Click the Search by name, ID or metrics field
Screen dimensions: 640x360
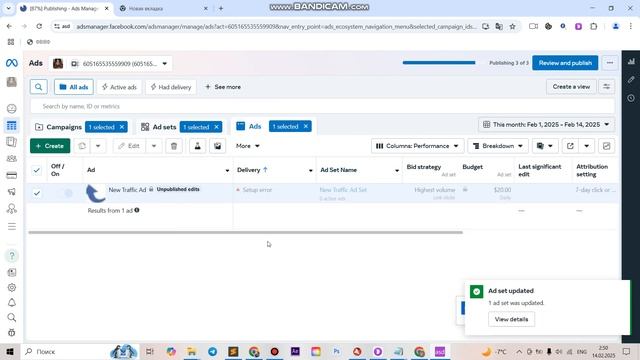point(322,106)
